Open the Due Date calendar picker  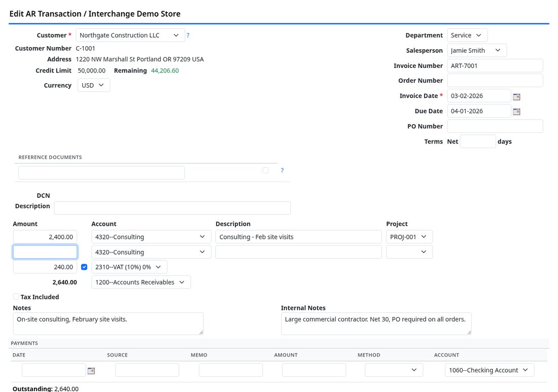(x=516, y=112)
